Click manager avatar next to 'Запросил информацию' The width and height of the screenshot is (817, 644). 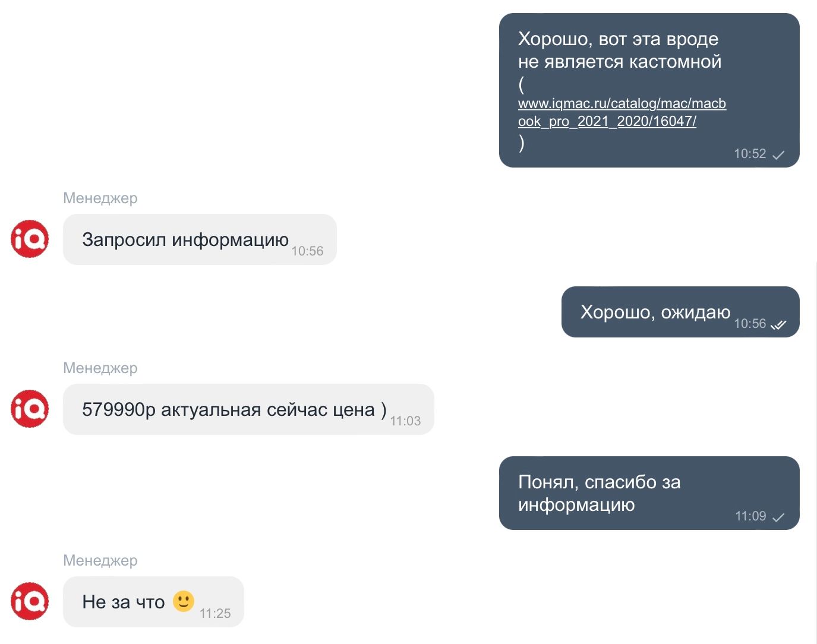(x=30, y=239)
